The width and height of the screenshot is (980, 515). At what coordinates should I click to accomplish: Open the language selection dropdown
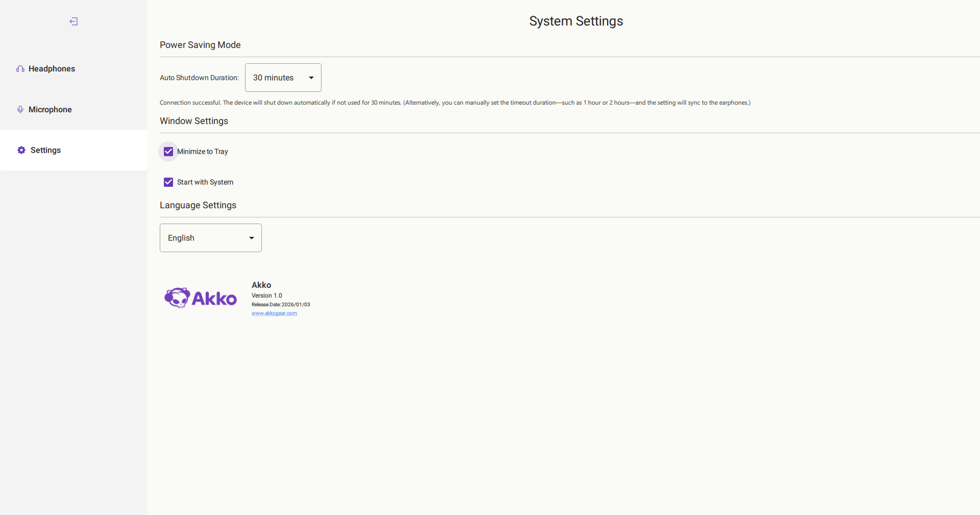pos(210,238)
